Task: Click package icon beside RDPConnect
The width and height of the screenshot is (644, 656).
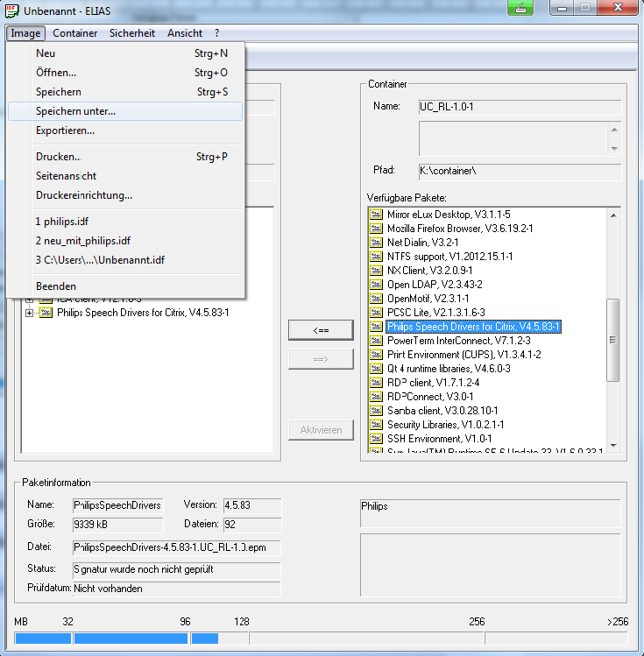Action: (376, 397)
